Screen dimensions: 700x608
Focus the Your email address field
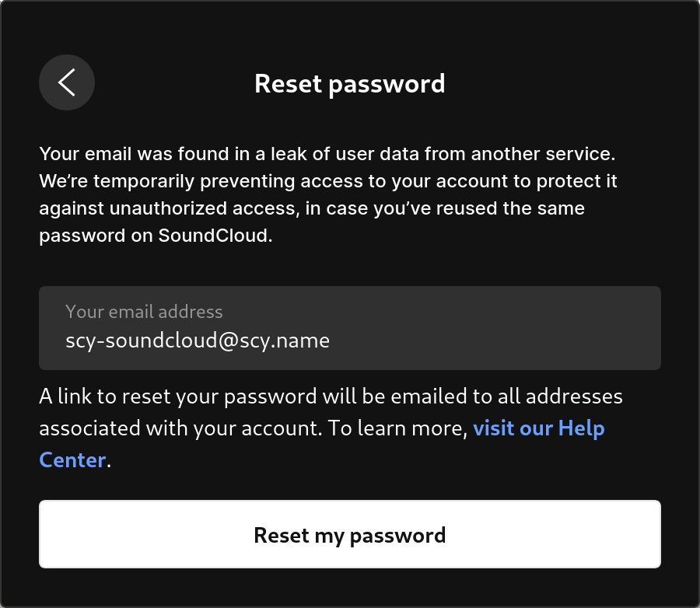(350, 328)
